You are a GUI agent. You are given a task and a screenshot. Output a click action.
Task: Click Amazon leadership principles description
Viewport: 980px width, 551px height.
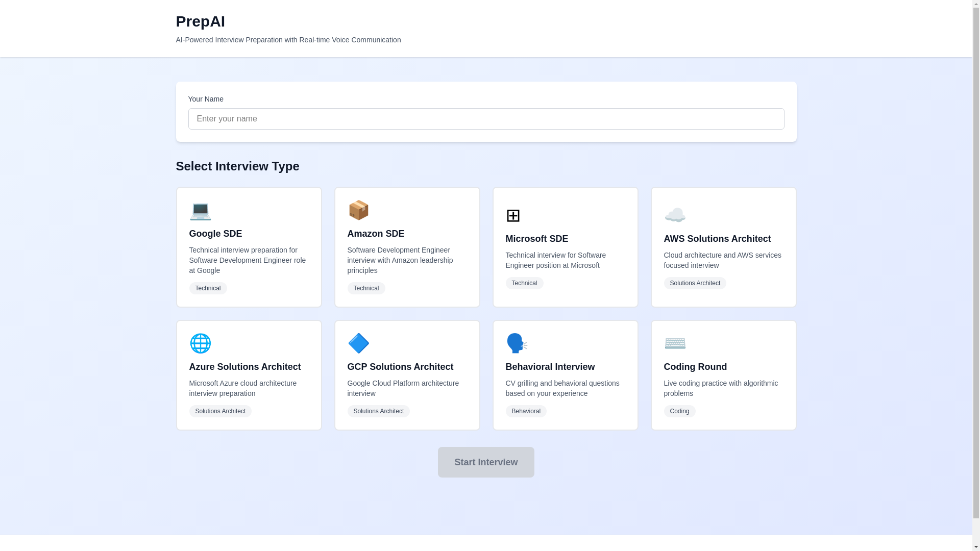pyautogui.click(x=400, y=260)
